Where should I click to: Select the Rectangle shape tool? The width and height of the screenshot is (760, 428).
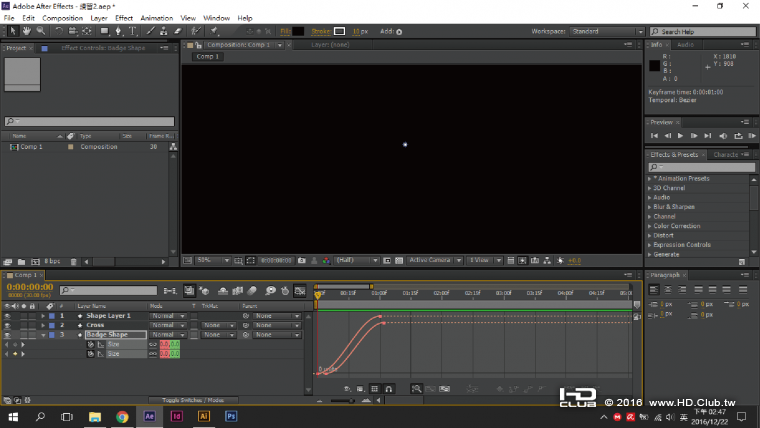(x=103, y=31)
